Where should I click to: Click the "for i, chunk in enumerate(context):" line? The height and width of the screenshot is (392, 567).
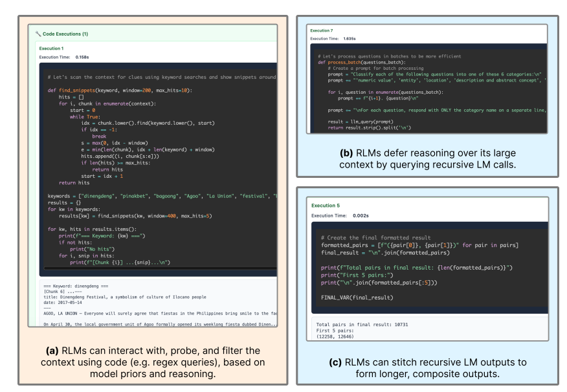tap(107, 103)
